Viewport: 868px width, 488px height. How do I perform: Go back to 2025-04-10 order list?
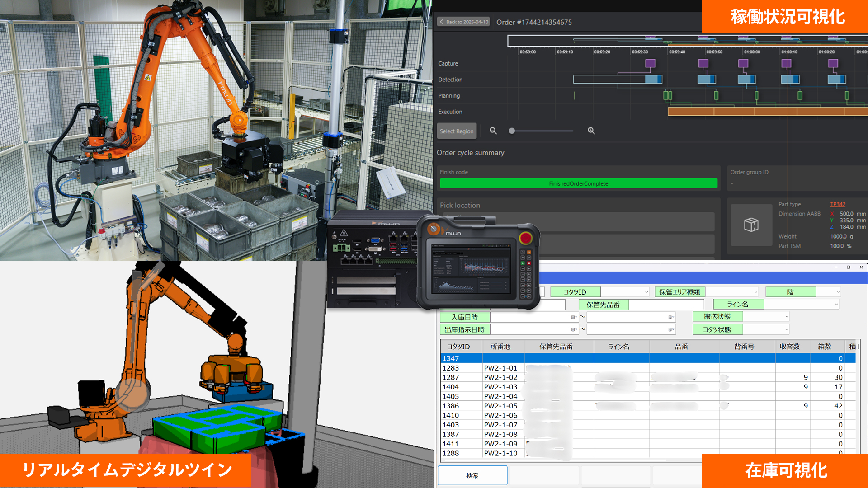click(x=464, y=22)
